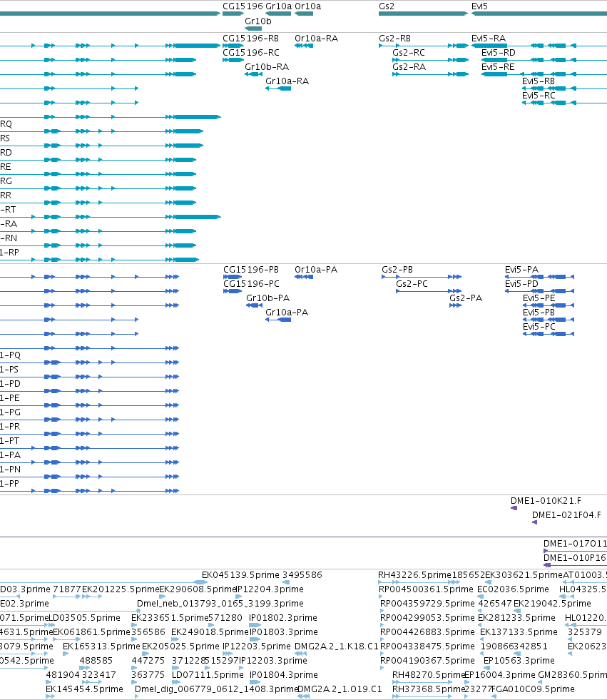Click the RP004426883.5prime label
The height and width of the screenshot is (700, 607).
tap(427, 632)
